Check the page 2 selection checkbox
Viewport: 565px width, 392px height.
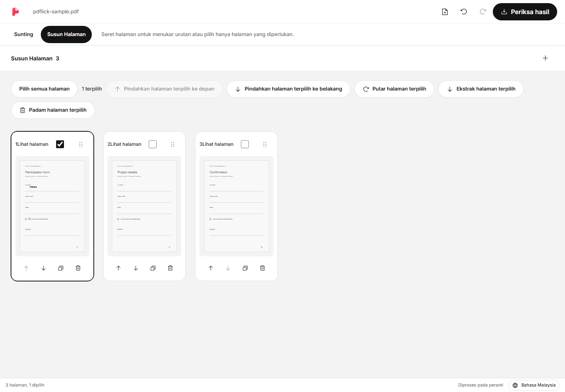pos(153,144)
